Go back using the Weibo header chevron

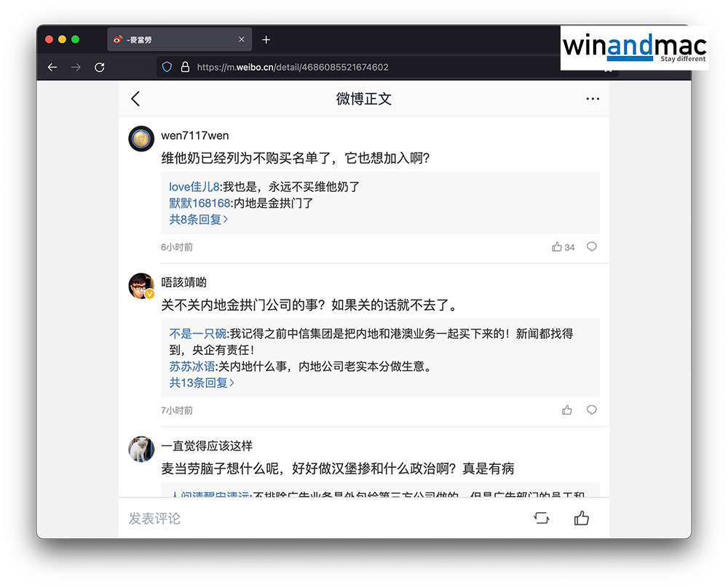coord(135,99)
